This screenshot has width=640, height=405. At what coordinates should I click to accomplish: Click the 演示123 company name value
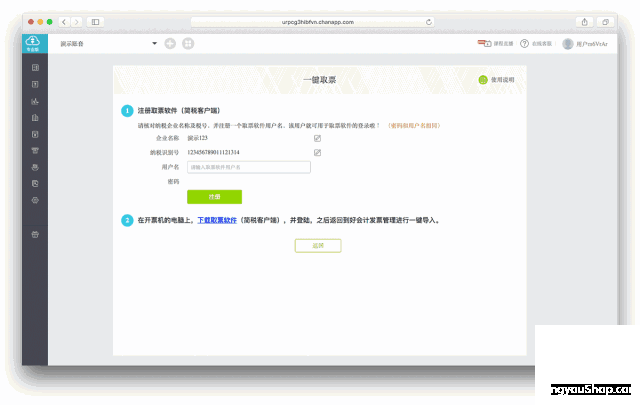(x=198, y=138)
